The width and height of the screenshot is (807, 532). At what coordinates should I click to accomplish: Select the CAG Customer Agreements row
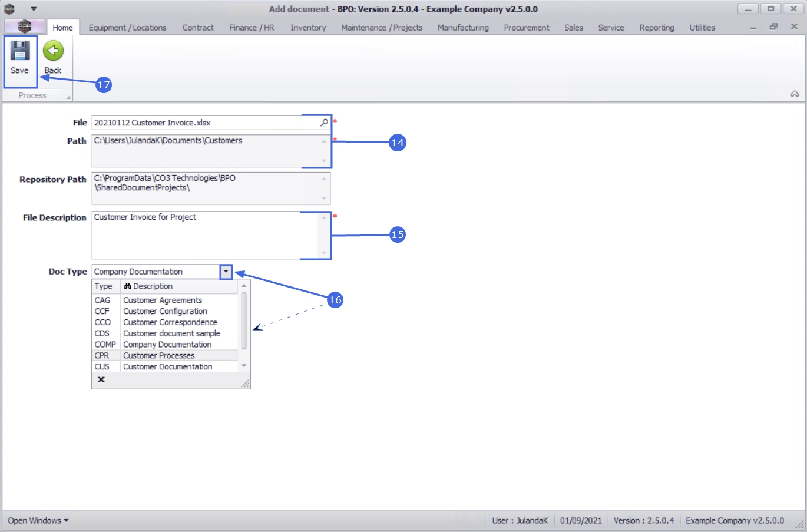click(x=165, y=300)
